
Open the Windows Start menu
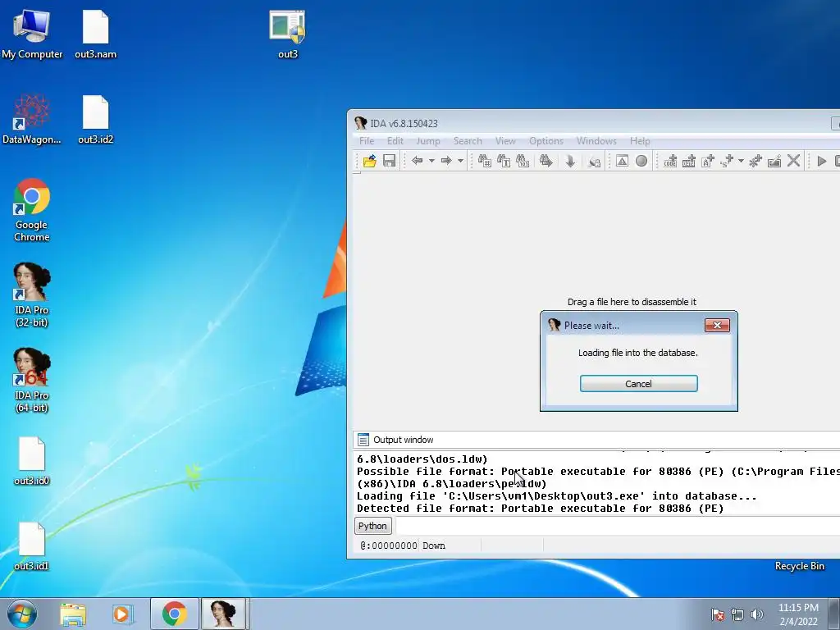pyautogui.click(x=22, y=614)
